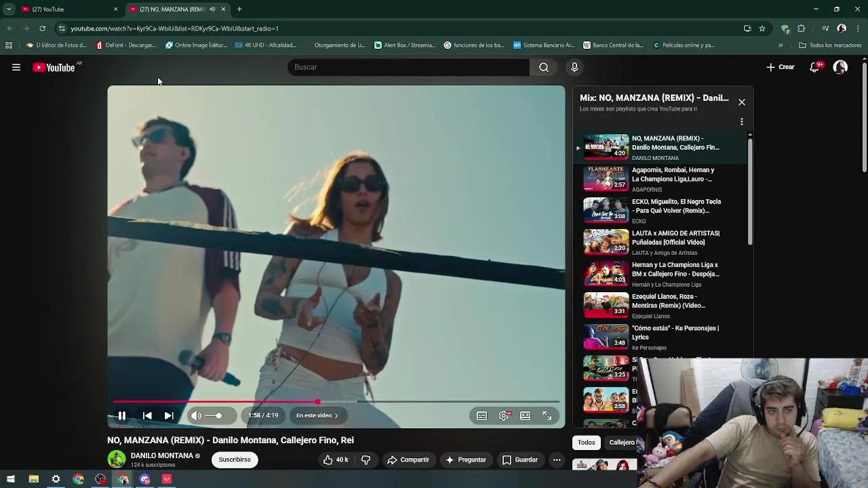Open 'Online Image Editor' bookmark
This screenshot has height=488, width=868.
pos(196,45)
